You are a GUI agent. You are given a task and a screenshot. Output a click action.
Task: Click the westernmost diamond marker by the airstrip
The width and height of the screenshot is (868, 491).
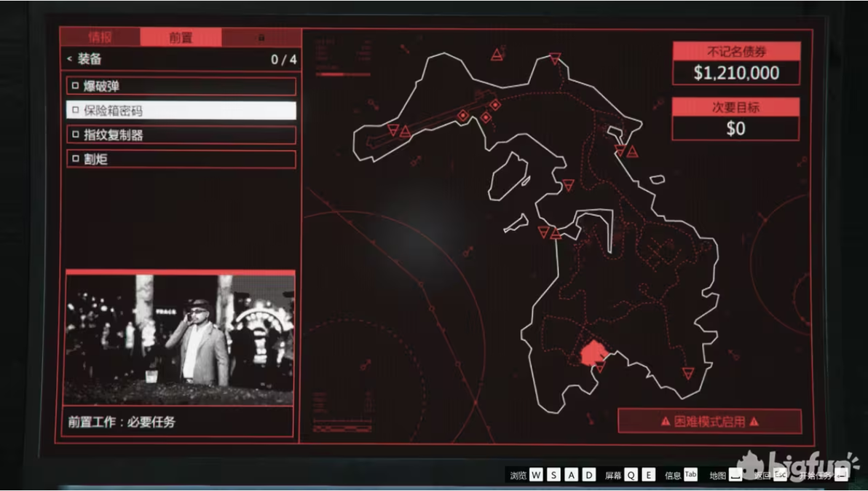(463, 116)
